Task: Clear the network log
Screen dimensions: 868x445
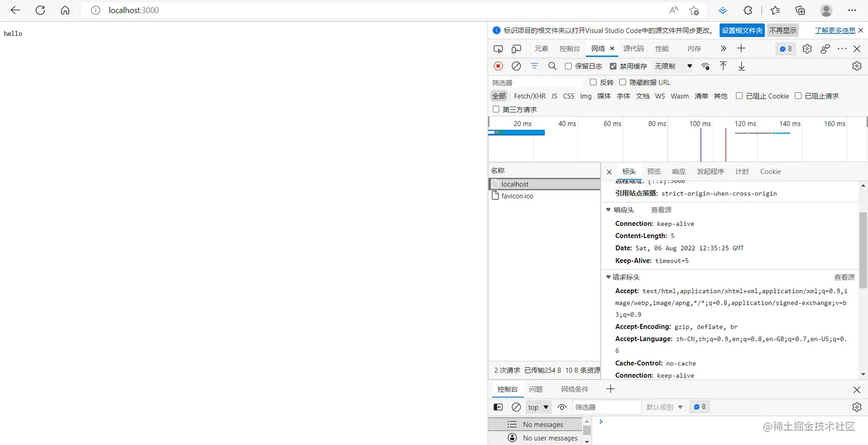Action: (x=516, y=66)
